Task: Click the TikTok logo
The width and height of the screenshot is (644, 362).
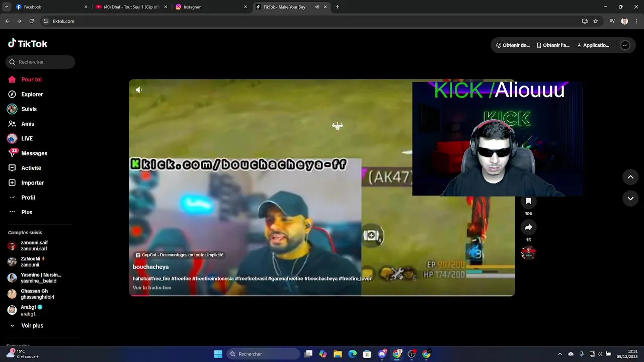Action: click(x=28, y=44)
